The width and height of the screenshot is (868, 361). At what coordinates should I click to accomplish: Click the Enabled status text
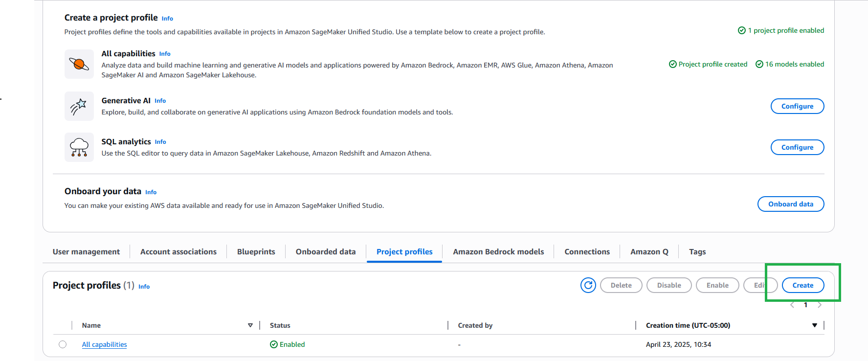(292, 344)
